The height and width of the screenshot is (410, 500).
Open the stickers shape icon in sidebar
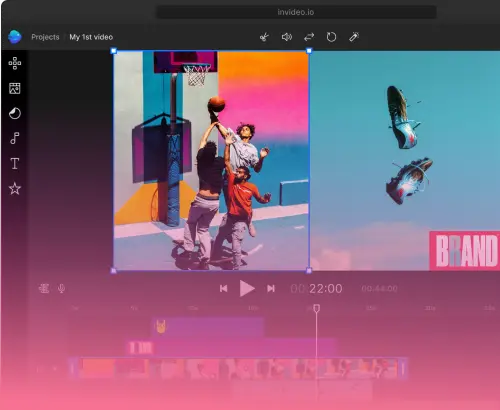[x=15, y=113]
